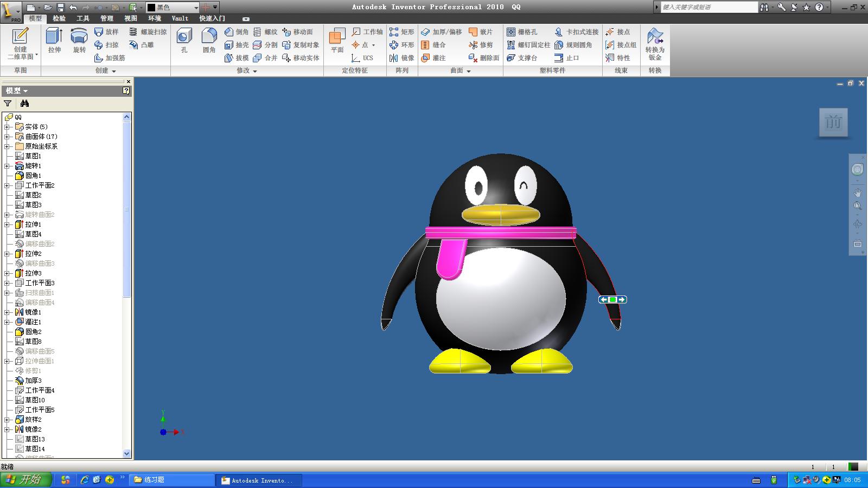Pick the 凸雕 (Emboss) tool
Screen dimensions: 868x488
[141, 45]
